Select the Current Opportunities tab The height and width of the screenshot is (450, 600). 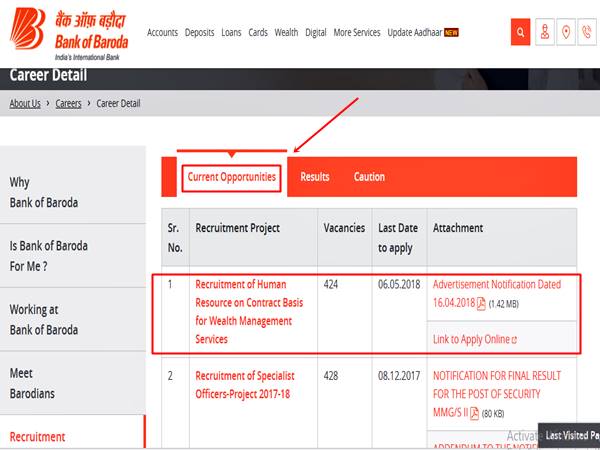(232, 178)
